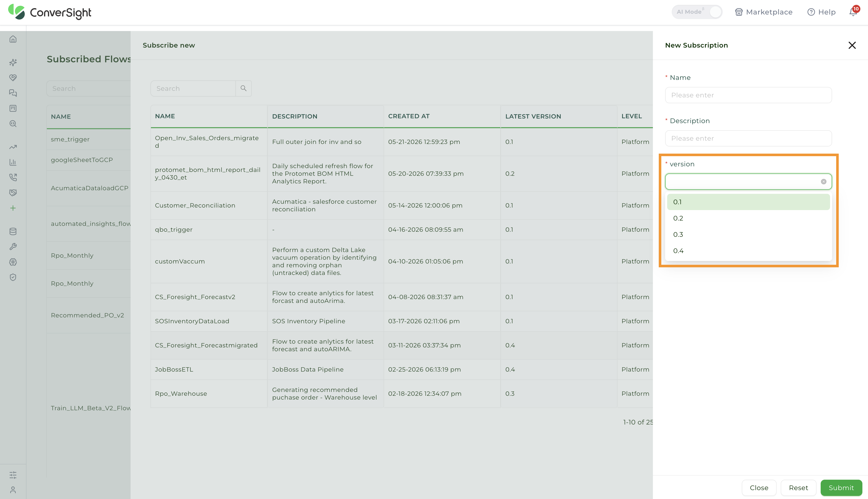Submit the new subscription form

click(841, 488)
